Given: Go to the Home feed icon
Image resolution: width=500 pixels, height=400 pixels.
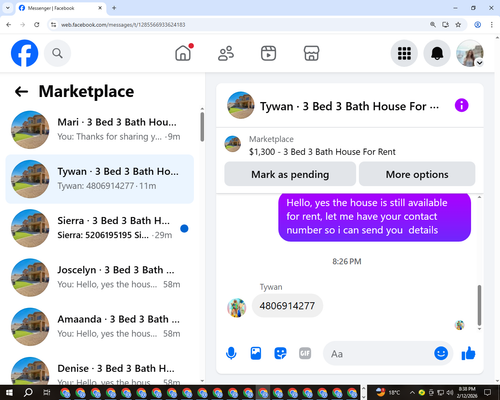Looking at the screenshot, I should [x=183, y=53].
